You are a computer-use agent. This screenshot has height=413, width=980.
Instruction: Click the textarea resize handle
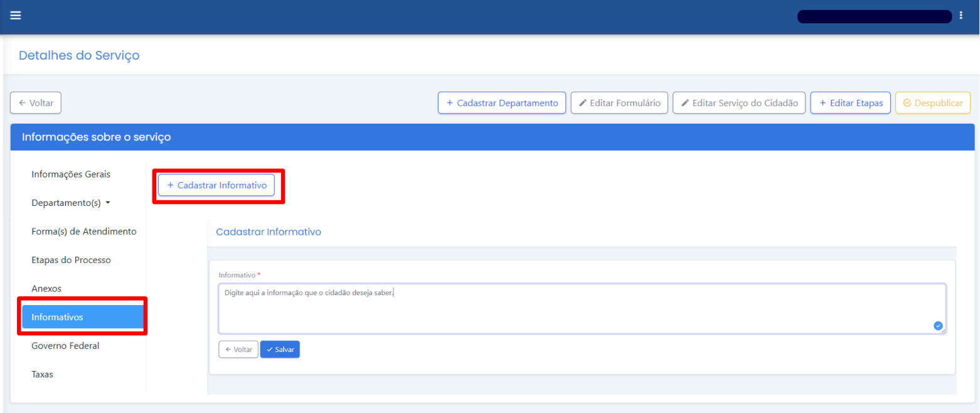pyautogui.click(x=944, y=331)
